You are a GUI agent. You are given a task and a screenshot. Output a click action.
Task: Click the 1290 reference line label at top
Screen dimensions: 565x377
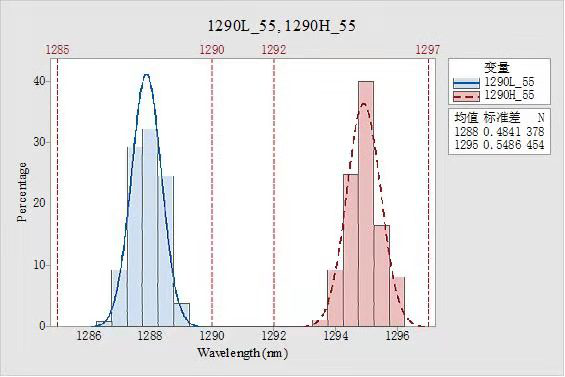pyautogui.click(x=212, y=50)
